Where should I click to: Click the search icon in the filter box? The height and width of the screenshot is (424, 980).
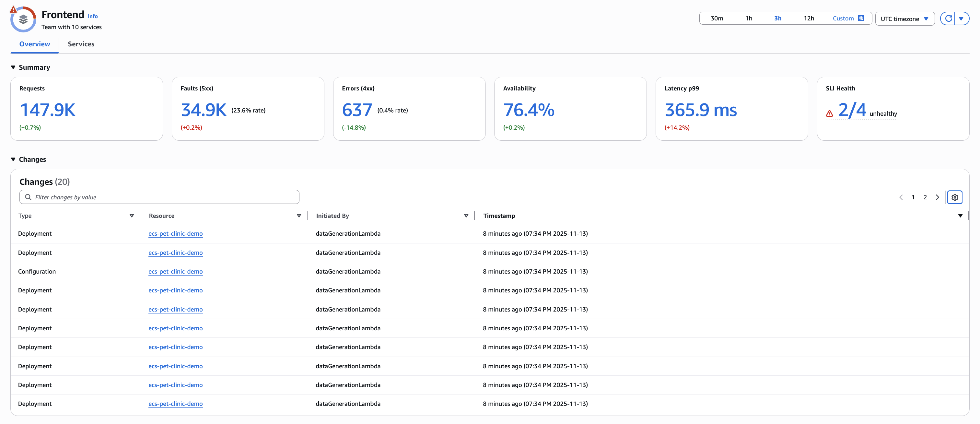28,197
